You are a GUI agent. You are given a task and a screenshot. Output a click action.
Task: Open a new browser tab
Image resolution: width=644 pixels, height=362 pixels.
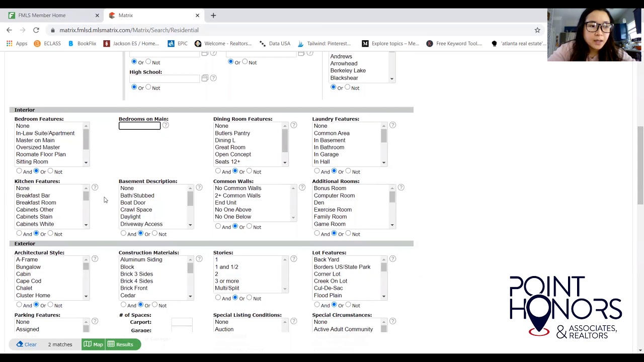point(213,16)
